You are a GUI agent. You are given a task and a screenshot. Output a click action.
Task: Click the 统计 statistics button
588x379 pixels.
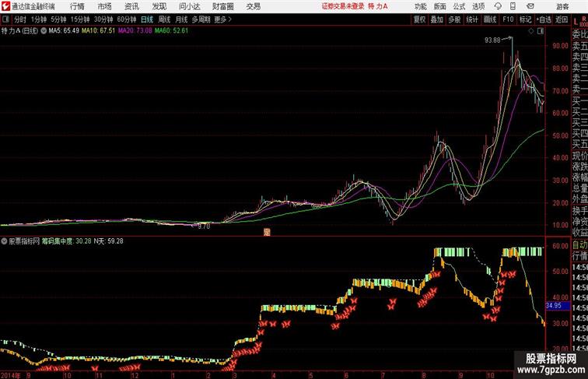[472, 19]
